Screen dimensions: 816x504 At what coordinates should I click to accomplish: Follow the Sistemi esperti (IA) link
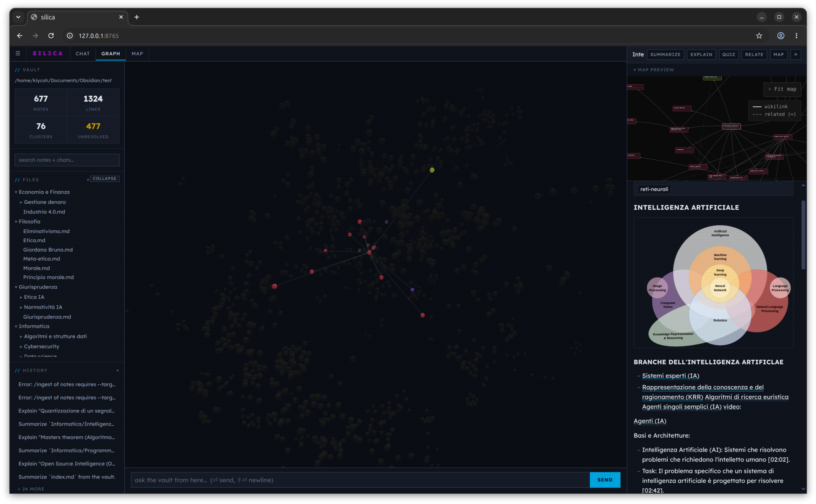pos(670,376)
